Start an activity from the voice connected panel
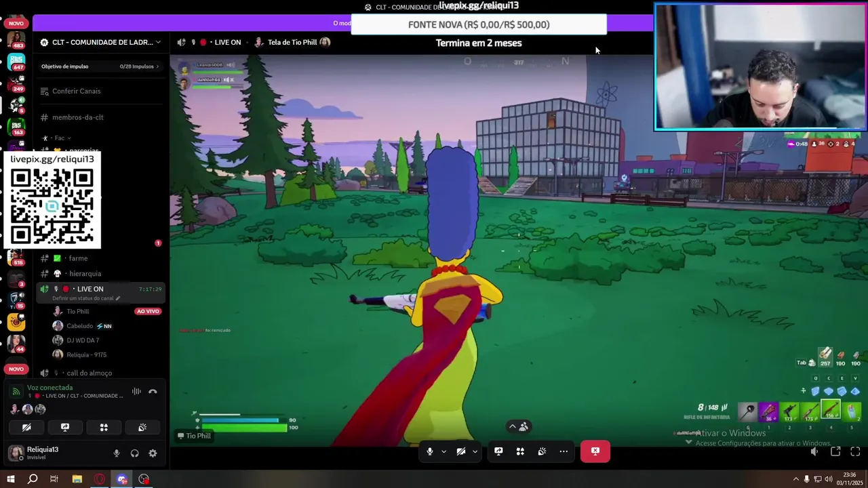868x488 pixels. pos(104,428)
